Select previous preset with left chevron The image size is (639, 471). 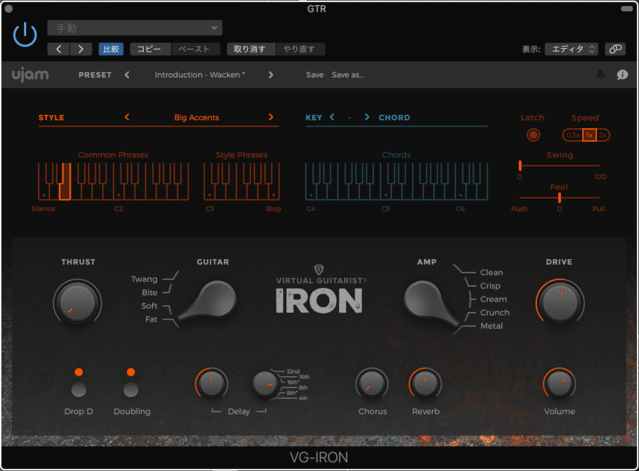pyautogui.click(x=127, y=75)
